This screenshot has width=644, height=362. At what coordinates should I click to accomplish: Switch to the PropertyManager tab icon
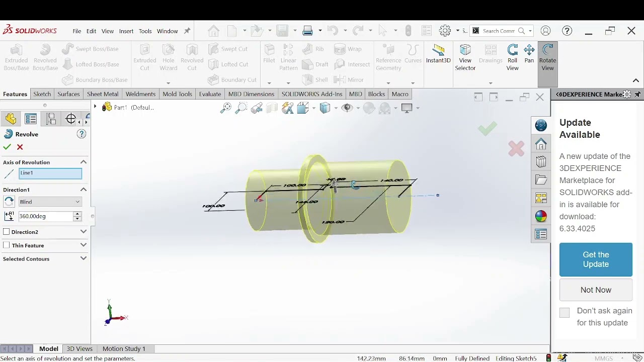click(x=31, y=119)
